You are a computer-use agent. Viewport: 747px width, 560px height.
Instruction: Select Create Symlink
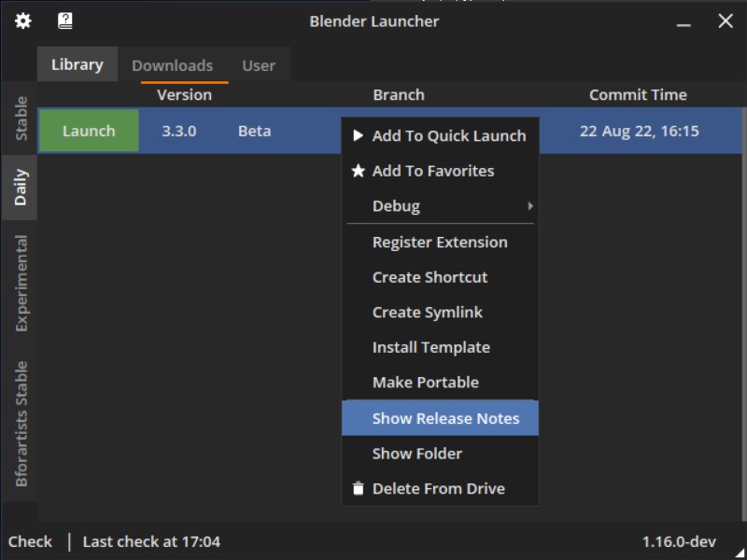pos(440,313)
